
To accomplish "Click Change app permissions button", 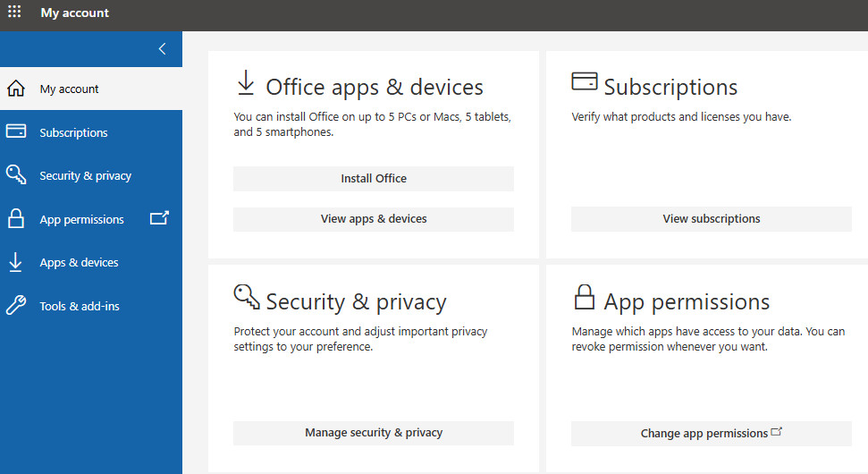I will click(x=712, y=433).
